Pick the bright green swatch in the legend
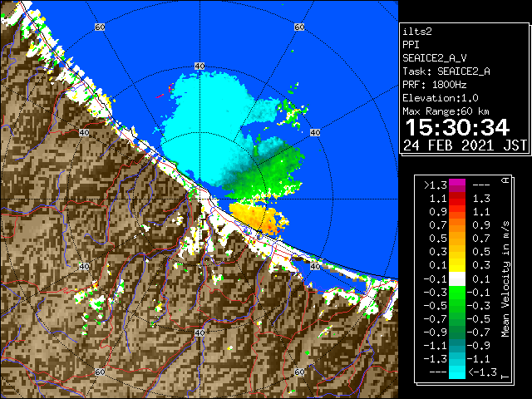The image size is (532, 399). click(456, 293)
